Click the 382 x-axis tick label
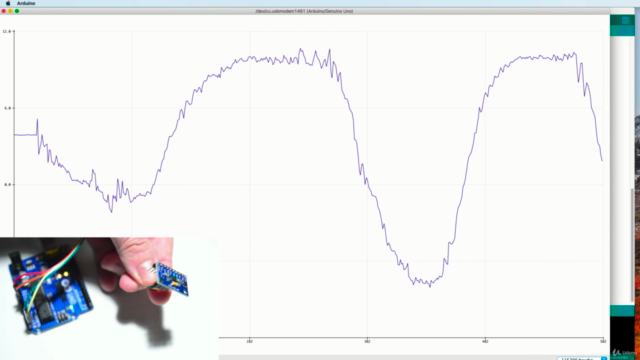 (x=367, y=341)
